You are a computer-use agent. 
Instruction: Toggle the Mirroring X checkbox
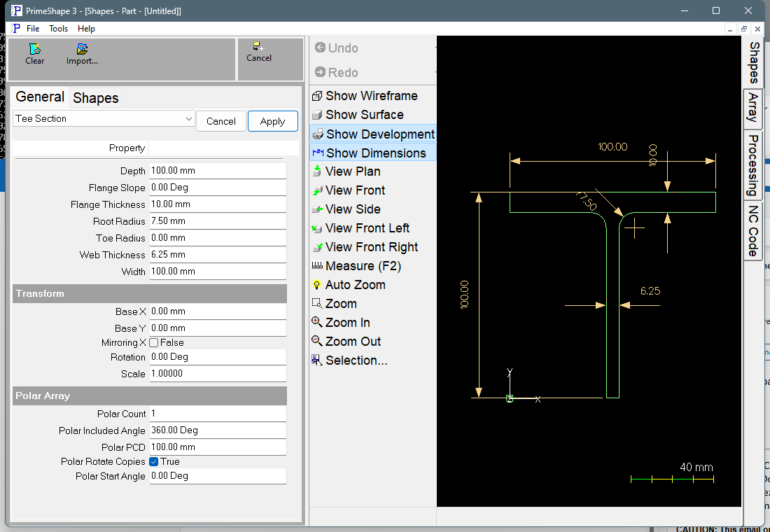[x=154, y=342]
